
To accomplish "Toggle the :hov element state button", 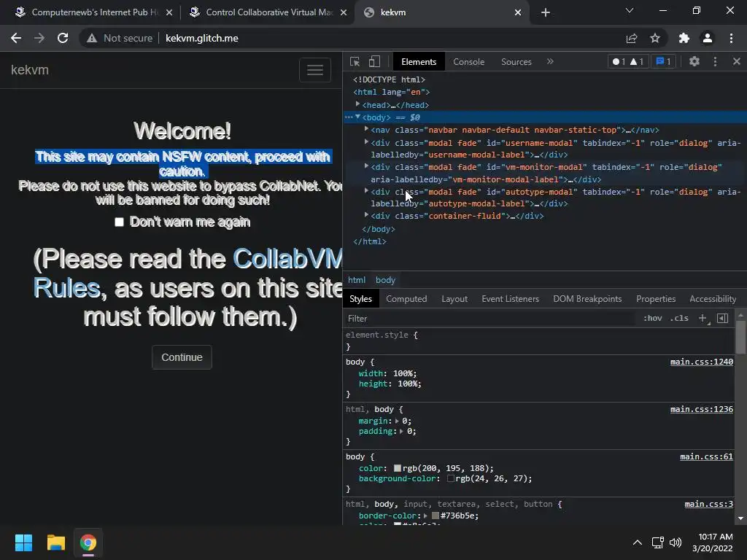I will (x=653, y=318).
